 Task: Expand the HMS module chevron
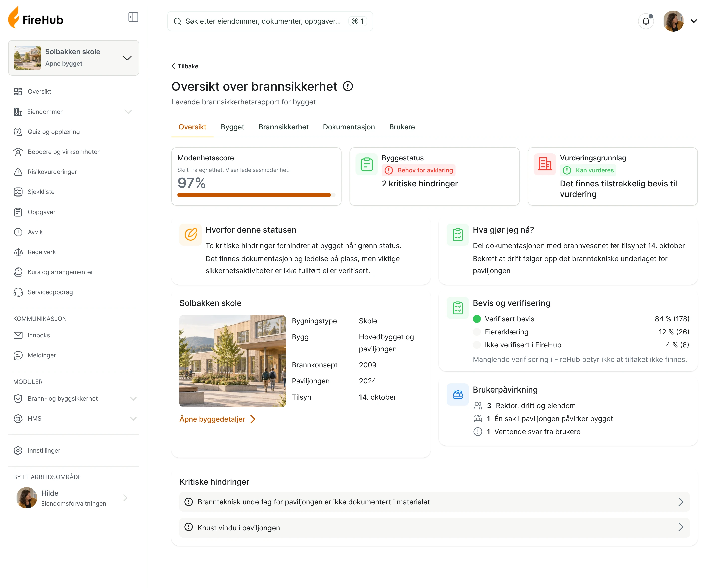[x=133, y=418]
